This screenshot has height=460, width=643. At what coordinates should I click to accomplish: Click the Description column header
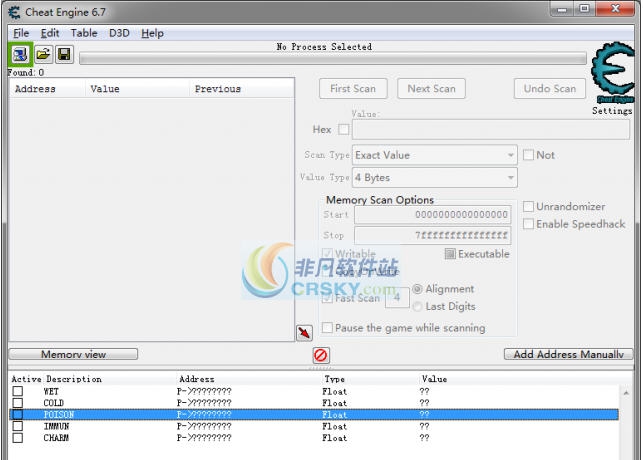(x=74, y=379)
